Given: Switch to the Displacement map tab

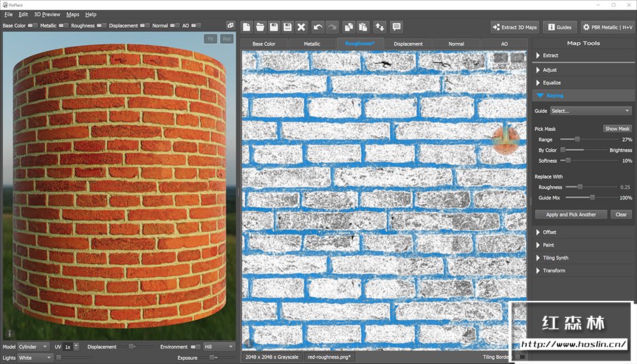Looking at the screenshot, I should click(408, 44).
